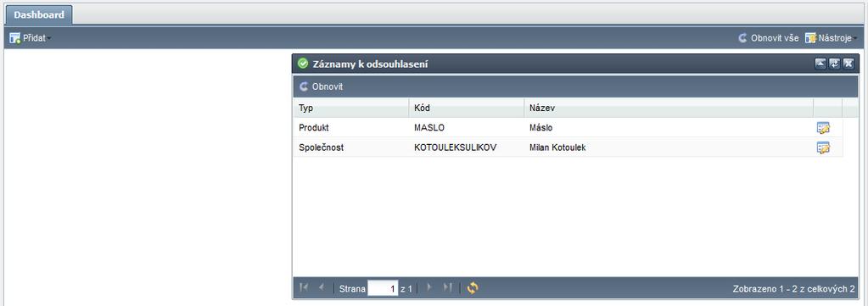
Task: Go to first page in pager
Action: coord(304,287)
